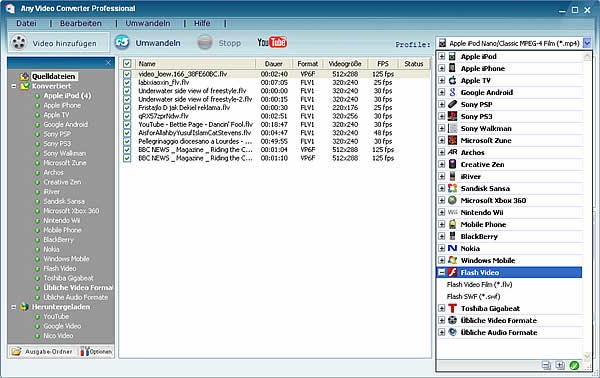
Task: Select the Apple TV logo icon
Action: point(452,80)
